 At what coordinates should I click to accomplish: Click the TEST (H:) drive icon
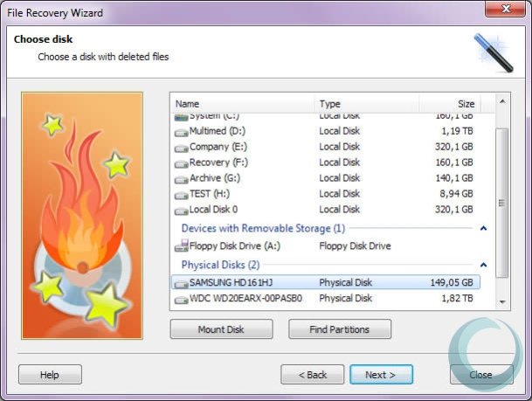[x=181, y=195]
